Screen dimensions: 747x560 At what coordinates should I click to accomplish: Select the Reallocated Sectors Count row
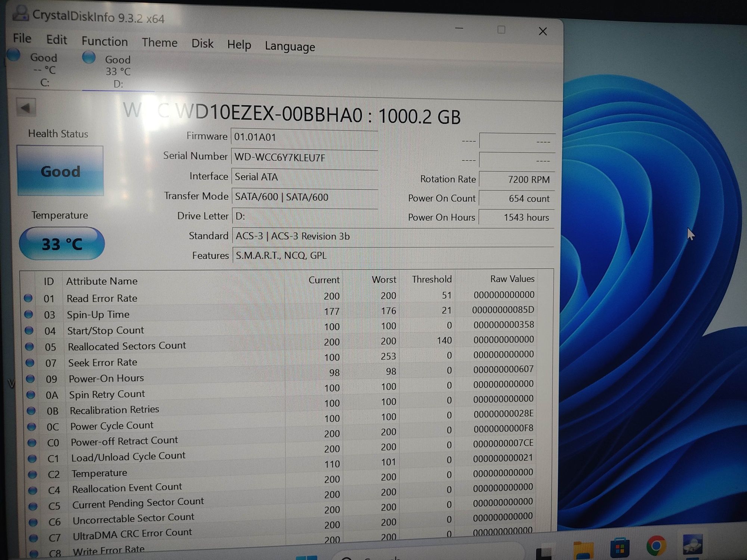coord(280,343)
